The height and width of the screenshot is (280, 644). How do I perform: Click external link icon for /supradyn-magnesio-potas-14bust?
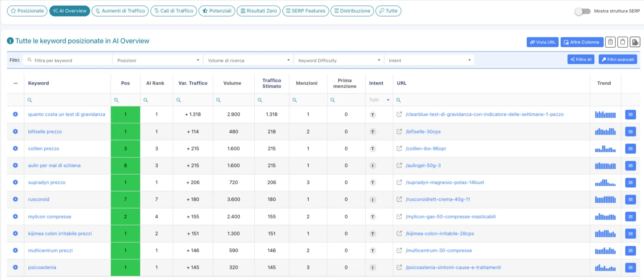click(x=399, y=182)
